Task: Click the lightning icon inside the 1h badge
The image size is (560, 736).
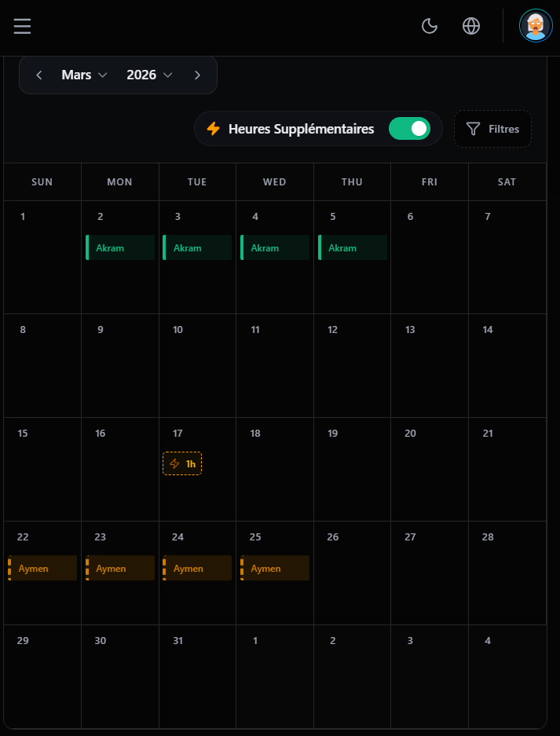Action: click(x=174, y=463)
